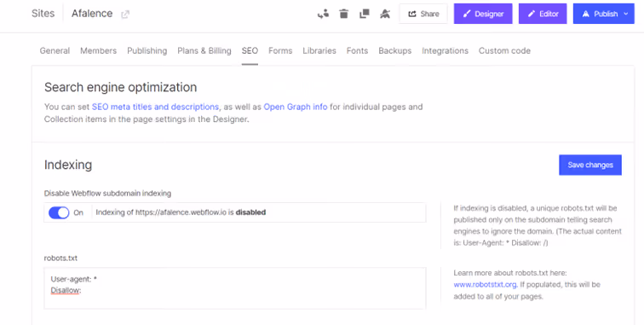Open SEO meta titles and descriptions link

[155, 107]
